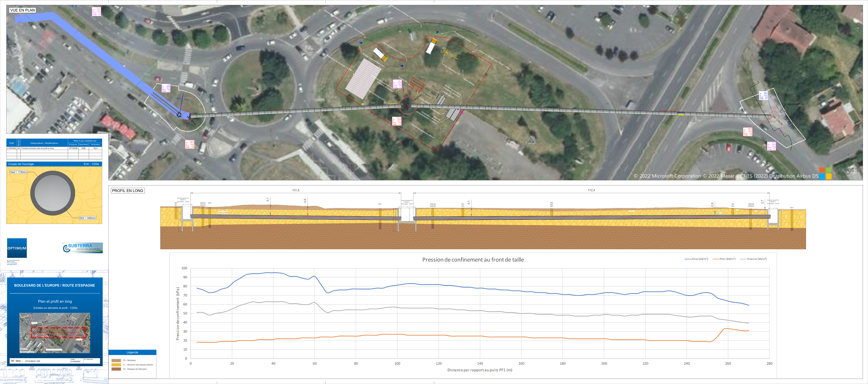Viewport: 868px width, 384px height.
Task: Select the C1 - Alluvions legend swatch
Action: 116,365
